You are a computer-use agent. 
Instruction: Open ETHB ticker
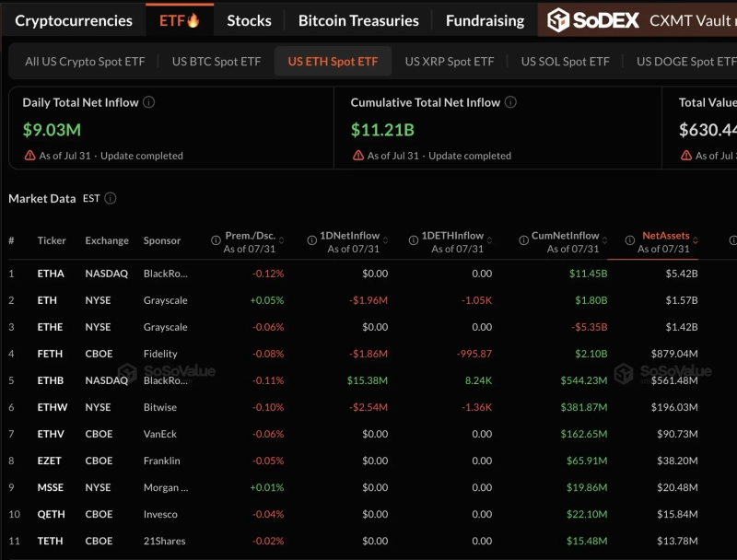(x=51, y=380)
